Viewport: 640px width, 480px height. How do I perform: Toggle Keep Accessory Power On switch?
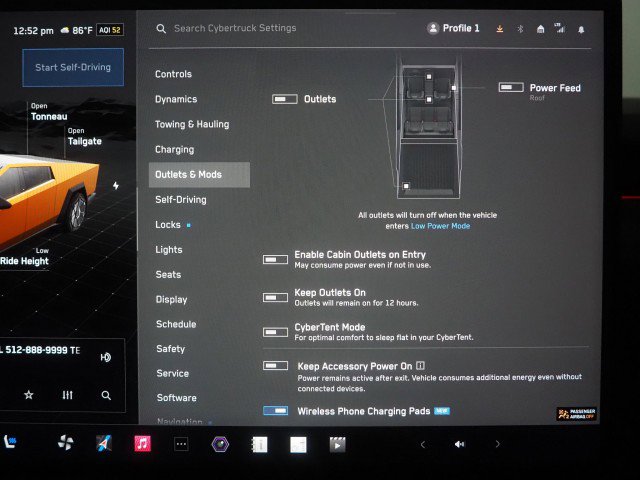tap(275, 365)
